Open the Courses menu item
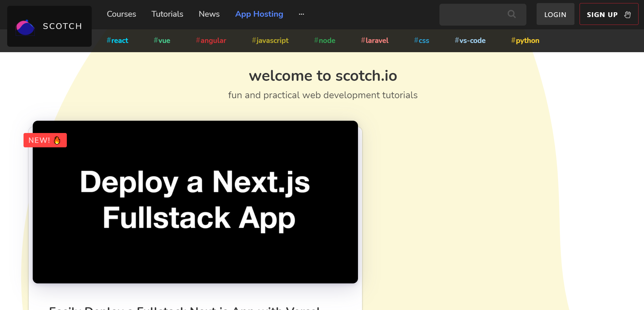This screenshot has width=644, height=310. pyautogui.click(x=121, y=14)
